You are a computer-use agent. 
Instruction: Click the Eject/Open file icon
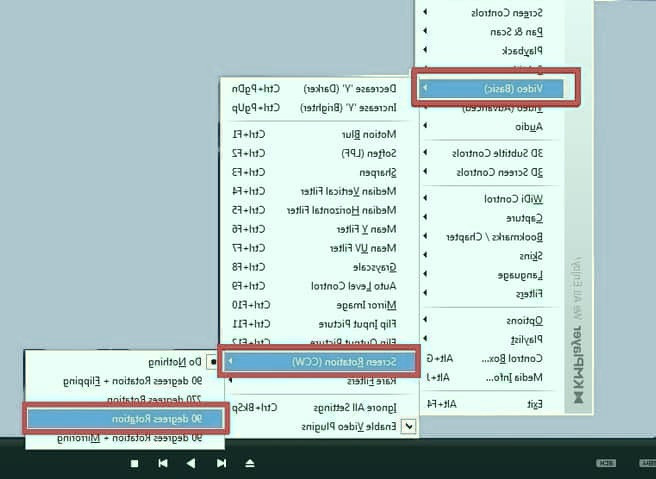click(250, 463)
